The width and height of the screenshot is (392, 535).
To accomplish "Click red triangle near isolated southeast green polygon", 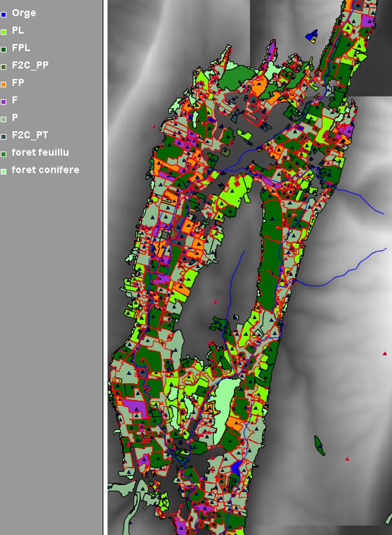I will [x=347, y=459].
